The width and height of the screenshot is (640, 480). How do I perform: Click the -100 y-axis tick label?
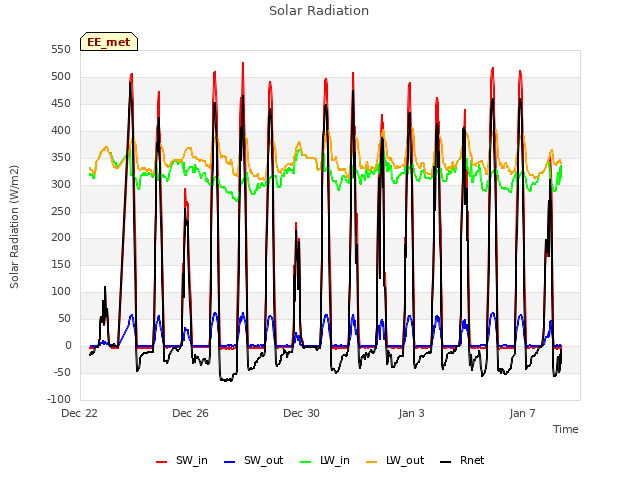coord(60,400)
